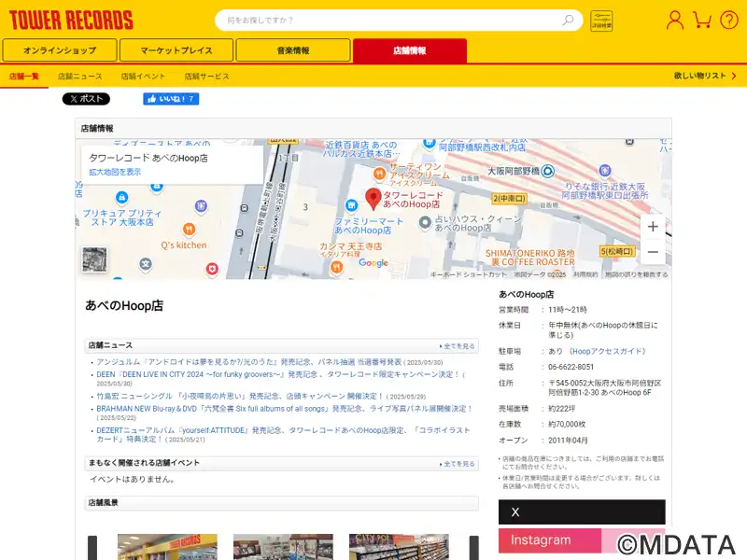Click the Google logo on the map

(x=373, y=263)
